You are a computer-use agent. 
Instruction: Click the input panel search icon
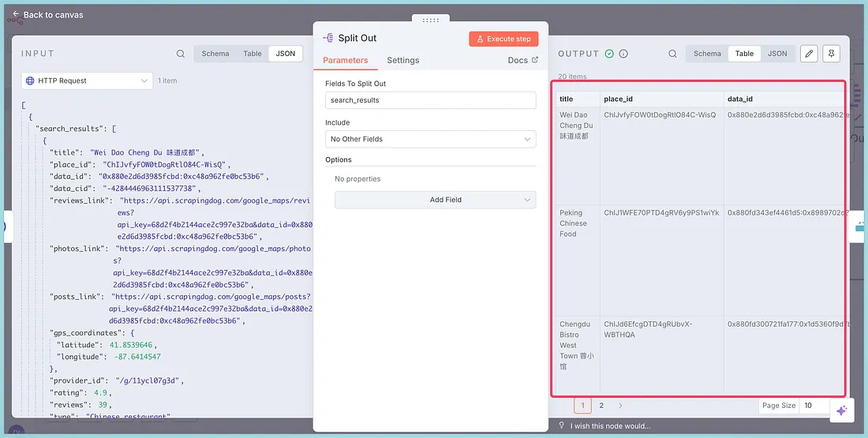181,54
